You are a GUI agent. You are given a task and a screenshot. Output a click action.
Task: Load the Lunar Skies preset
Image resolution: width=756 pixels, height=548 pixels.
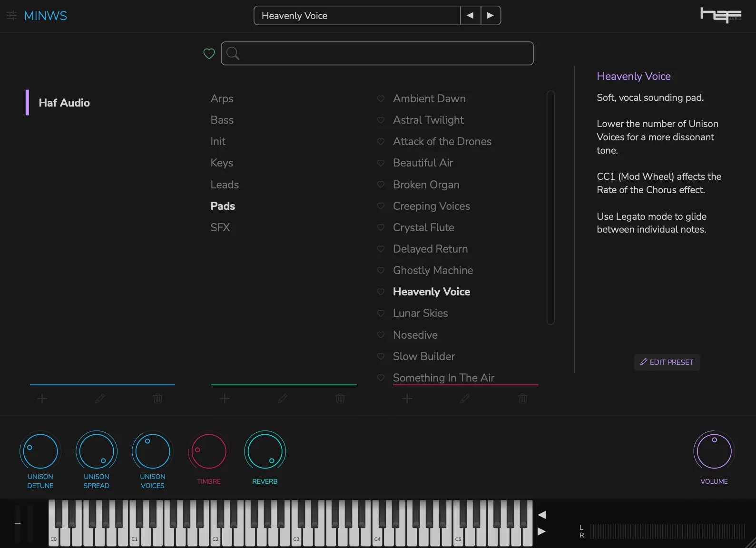420,313
